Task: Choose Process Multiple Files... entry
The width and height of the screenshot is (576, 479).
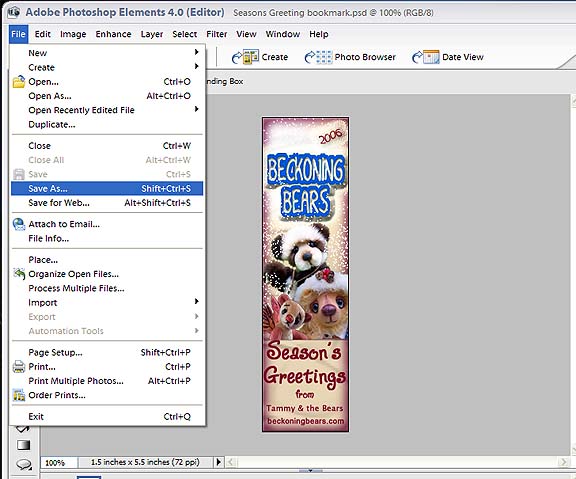Action: (x=107, y=288)
